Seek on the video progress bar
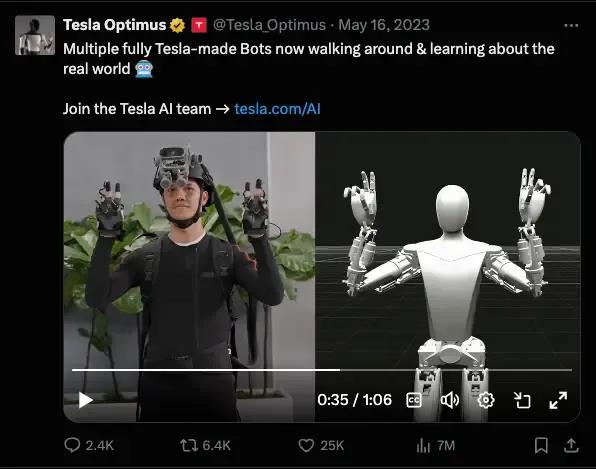 (322, 370)
